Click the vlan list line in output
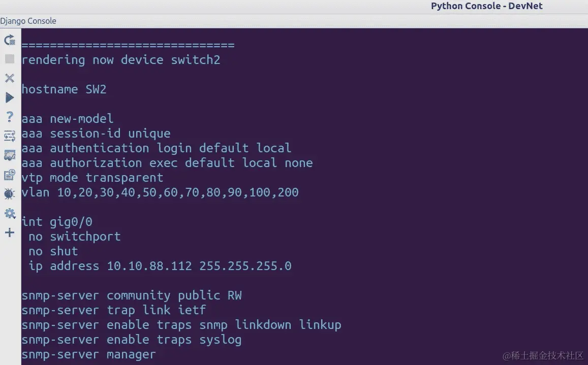588x365 pixels. 160,192
